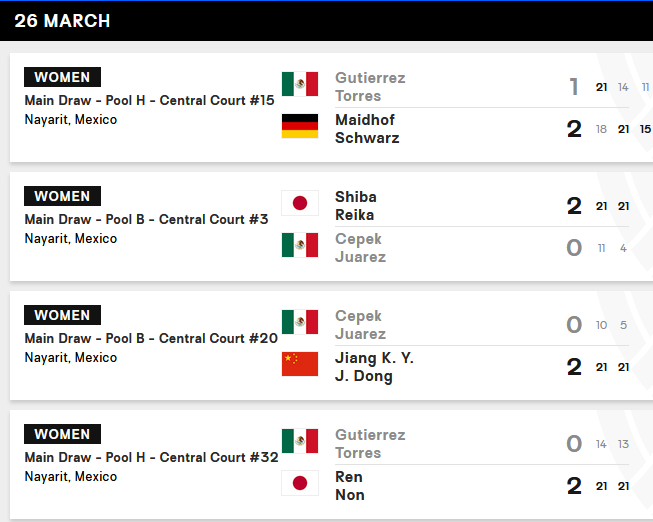Open the Maidhof/Schwarz team link
This screenshot has height=522, width=653.
click(366, 129)
